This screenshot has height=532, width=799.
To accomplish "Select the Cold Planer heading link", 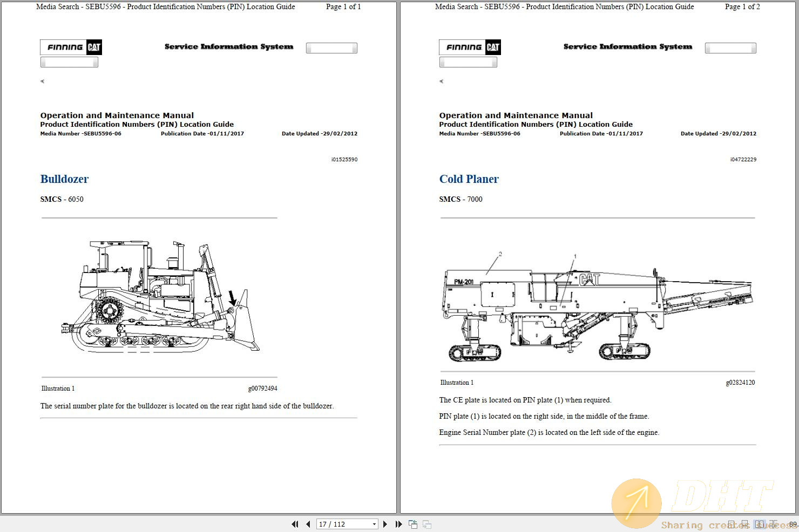I will [x=469, y=179].
